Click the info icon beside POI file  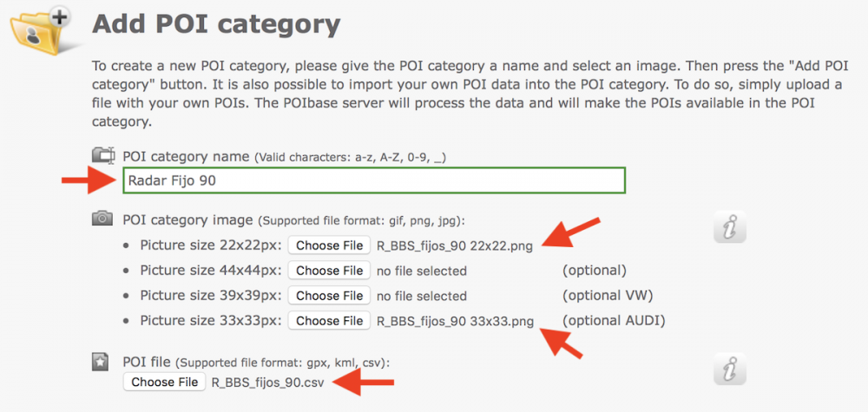click(x=730, y=369)
